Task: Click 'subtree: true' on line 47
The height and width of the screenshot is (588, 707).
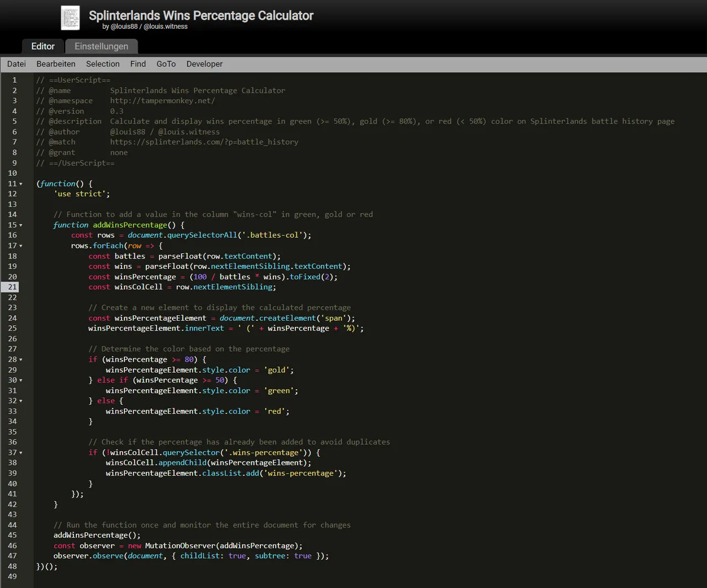Action: pos(283,556)
